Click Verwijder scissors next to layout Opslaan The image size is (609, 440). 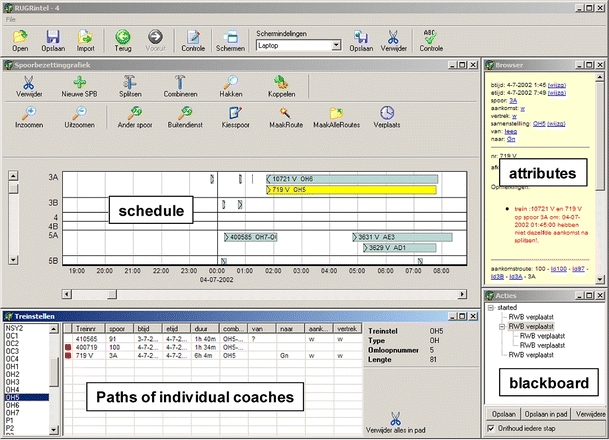tap(393, 37)
